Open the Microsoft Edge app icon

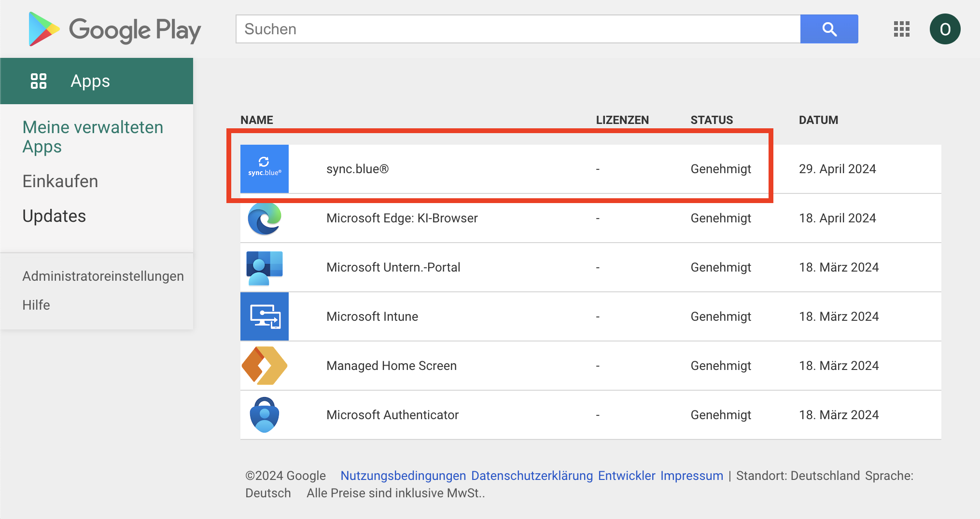coord(265,218)
